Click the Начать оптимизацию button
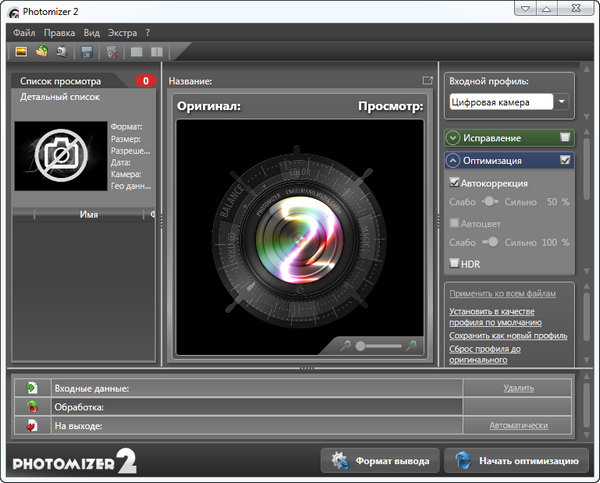 tap(517, 461)
